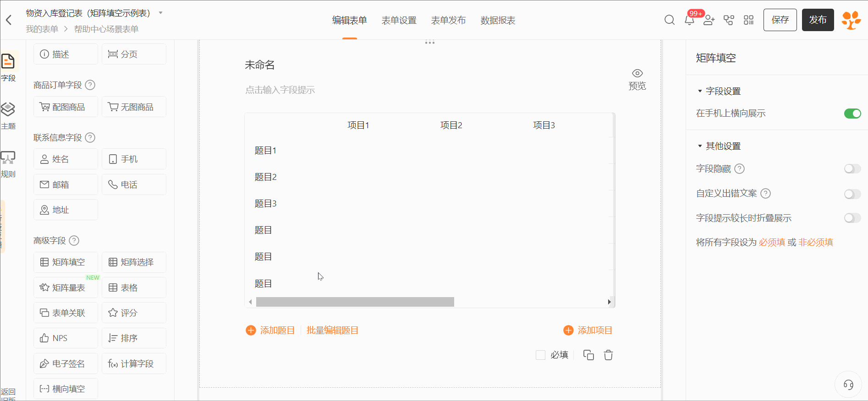Image resolution: width=868 pixels, height=401 pixels.
Task: Delete the field using trash icon
Action: pos(608,355)
